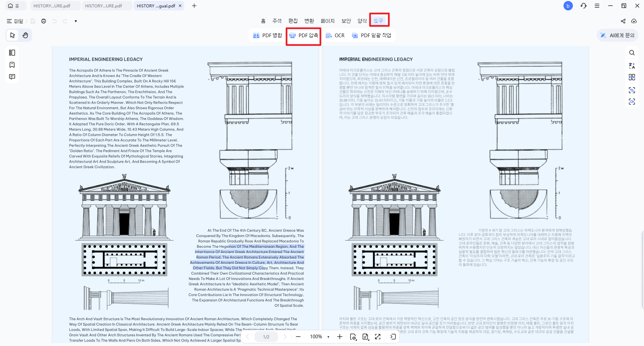Image resolution: width=644 pixels, height=346 pixels.
Task: Click the PDF 압축 compress button
Action: pos(304,35)
